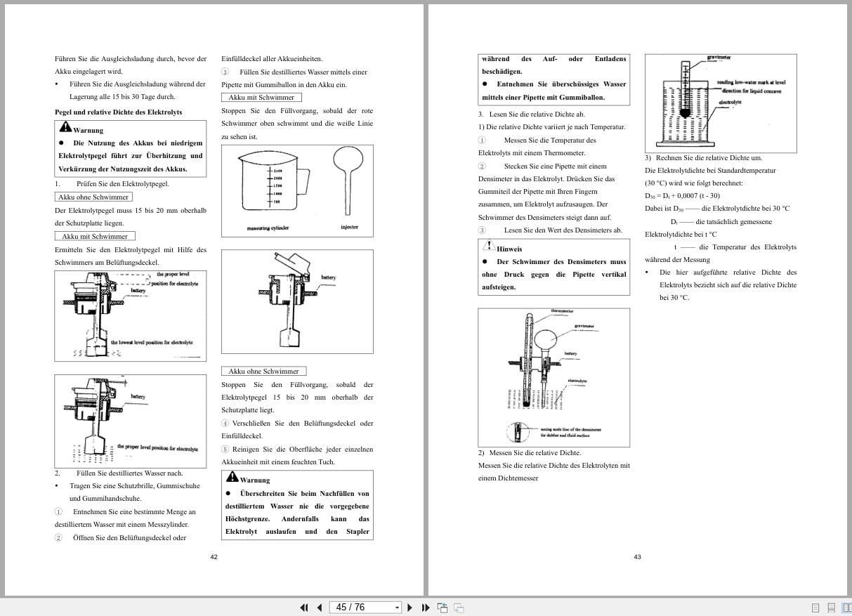Click the 'Akku ohne Schwimmer' box on page 42 left column
This screenshot has width=852, height=616.
click(x=93, y=197)
